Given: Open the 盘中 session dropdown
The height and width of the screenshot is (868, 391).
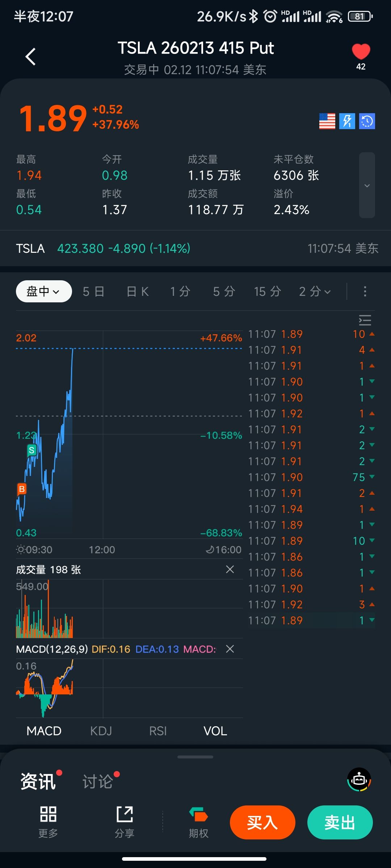Looking at the screenshot, I should point(44,291).
